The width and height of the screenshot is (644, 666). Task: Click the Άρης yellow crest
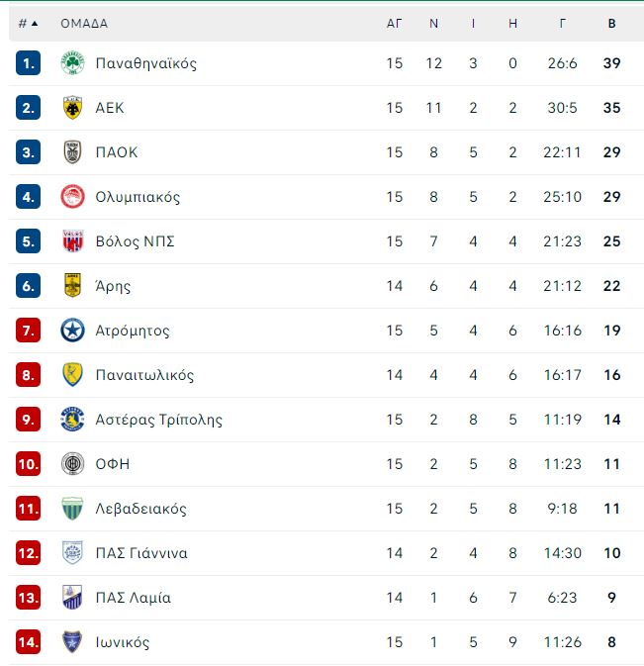point(72,285)
